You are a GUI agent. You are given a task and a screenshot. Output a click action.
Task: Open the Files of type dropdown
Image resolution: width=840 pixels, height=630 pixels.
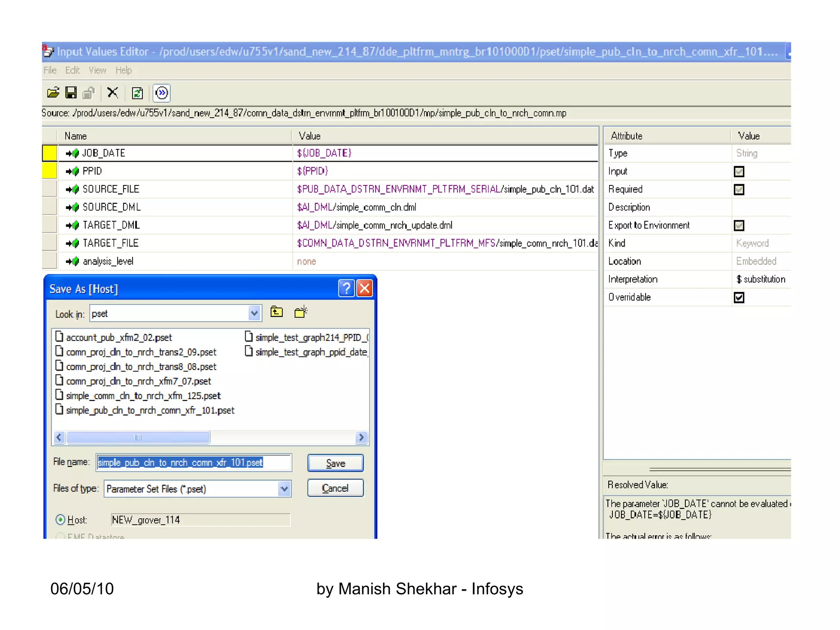click(284, 488)
